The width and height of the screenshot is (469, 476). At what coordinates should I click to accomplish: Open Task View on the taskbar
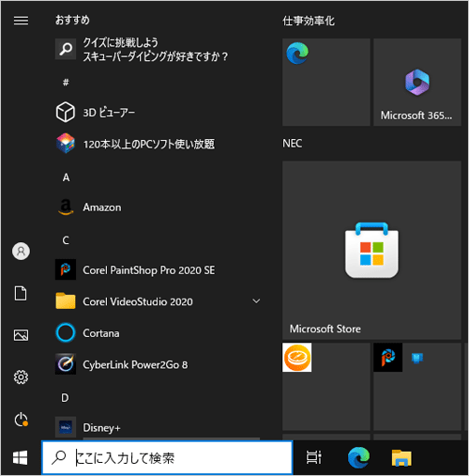(313, 457)
